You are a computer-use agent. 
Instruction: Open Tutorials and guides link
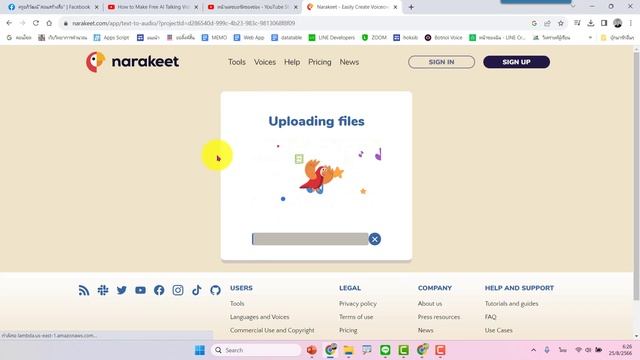coord(511,304)
